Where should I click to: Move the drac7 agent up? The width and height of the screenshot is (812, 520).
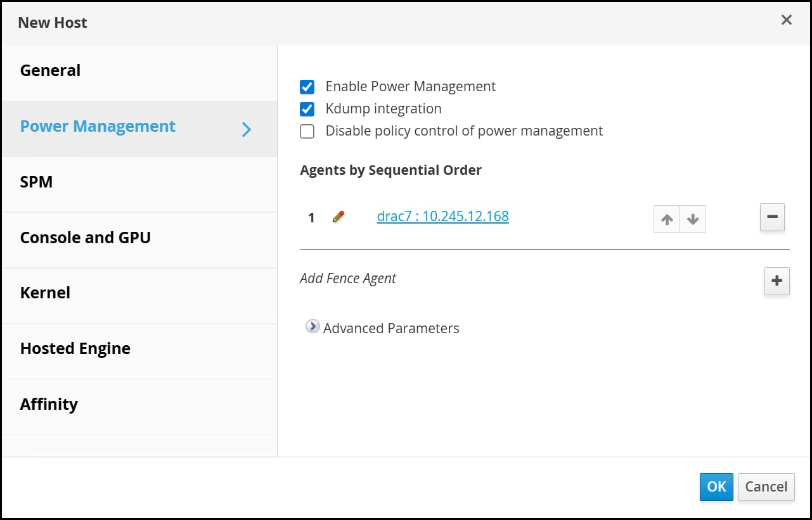tap(667, 219)
